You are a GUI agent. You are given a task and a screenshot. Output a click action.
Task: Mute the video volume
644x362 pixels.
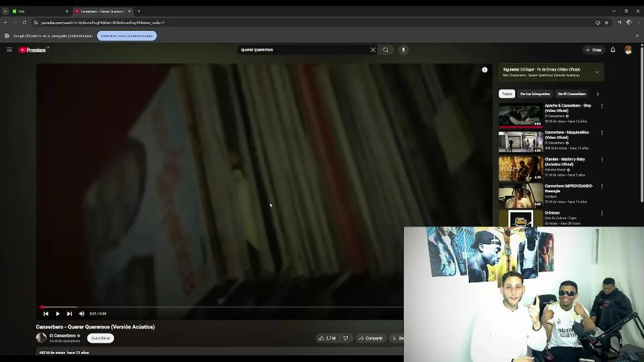click(x=82, y=314)
